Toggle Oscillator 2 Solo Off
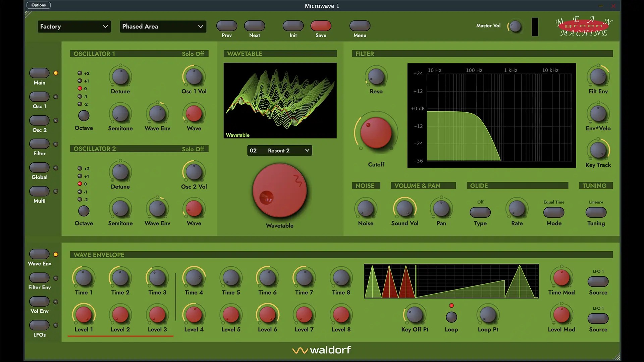Viewport: 644px width, 362px height. click(193, 149)
